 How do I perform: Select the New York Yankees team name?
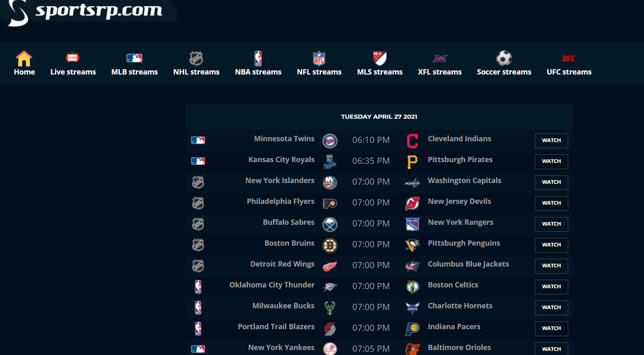[x=281, y=348]
